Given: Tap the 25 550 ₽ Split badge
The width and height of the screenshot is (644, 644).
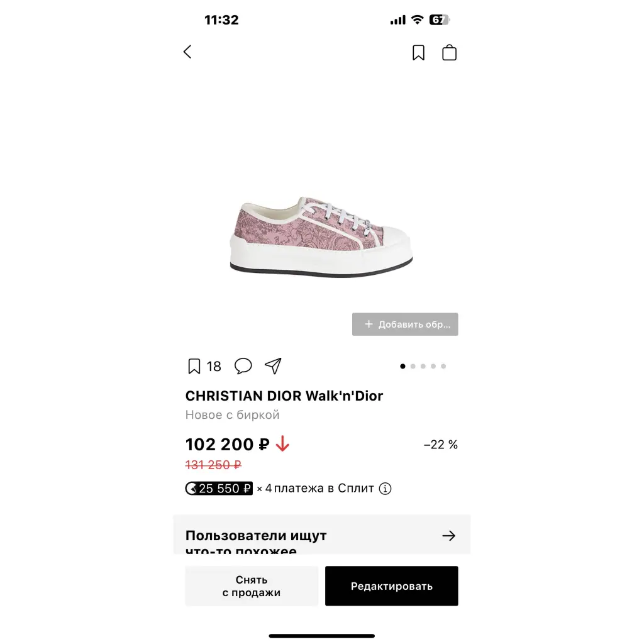Looking at the screenshot, I should click(x=219, y=488).
